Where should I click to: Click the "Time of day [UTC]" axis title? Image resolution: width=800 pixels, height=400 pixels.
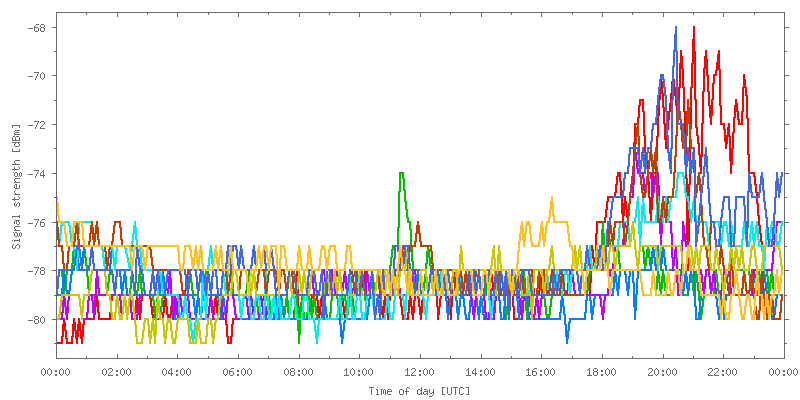(x=419, y=390)
